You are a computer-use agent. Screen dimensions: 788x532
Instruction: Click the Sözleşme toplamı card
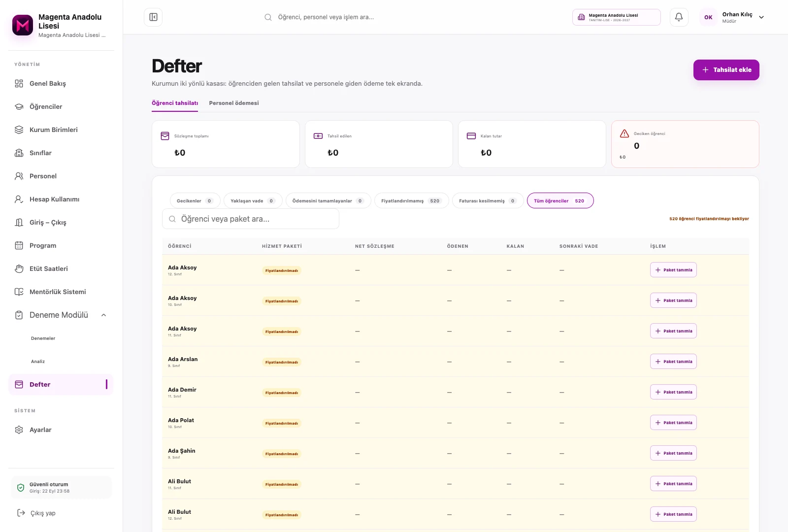[x=226, y=144]
